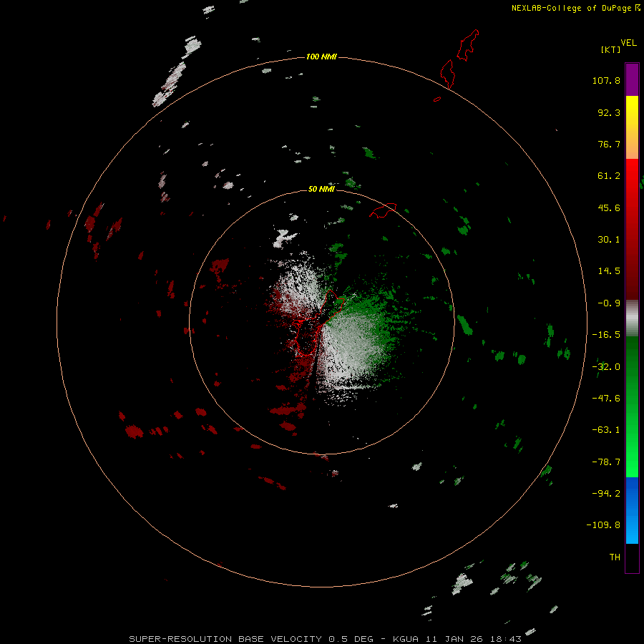Select the -16.5 scale value

(606, 335)
